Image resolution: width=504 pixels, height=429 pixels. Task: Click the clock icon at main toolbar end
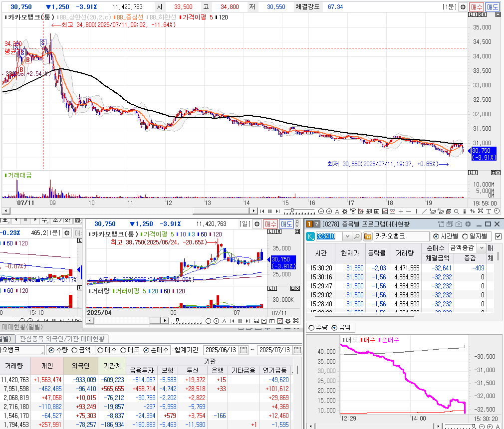click(x=497, y=211)
